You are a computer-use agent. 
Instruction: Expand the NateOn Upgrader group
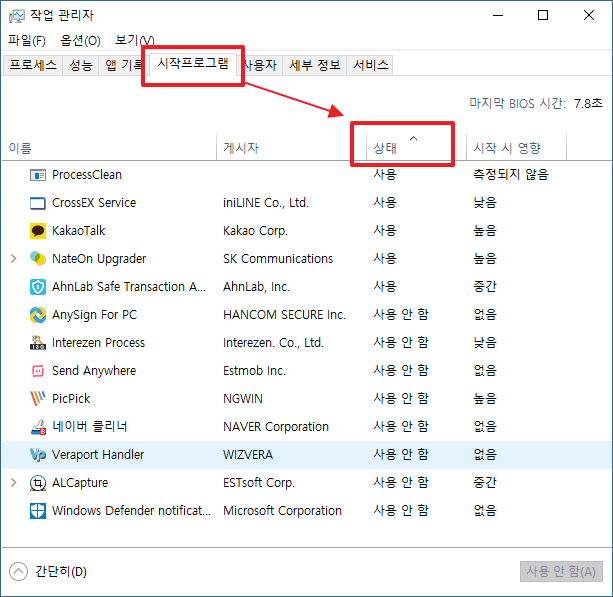tap(14, 259)
